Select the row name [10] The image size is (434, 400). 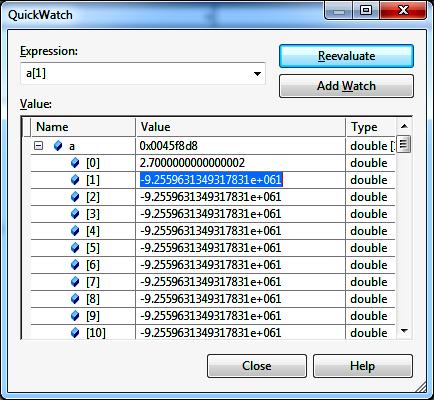pyautogui.click(x=96, y=333)
